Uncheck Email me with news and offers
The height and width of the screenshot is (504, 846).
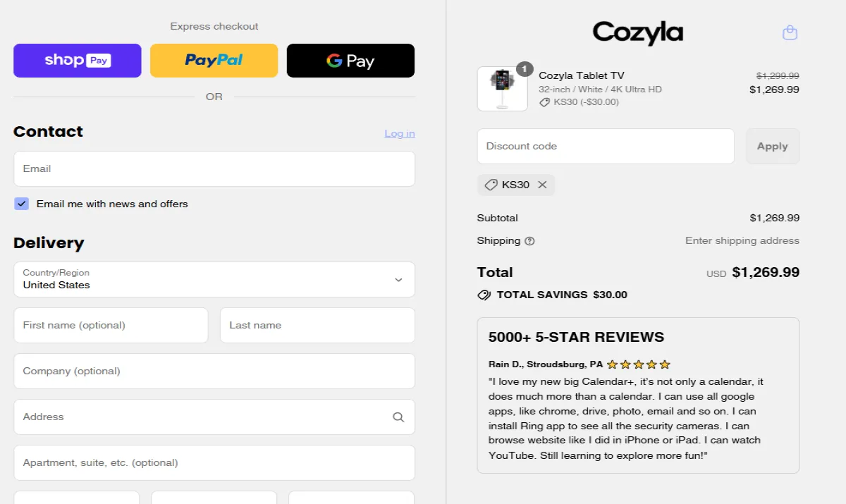click(x=22, y=204)
